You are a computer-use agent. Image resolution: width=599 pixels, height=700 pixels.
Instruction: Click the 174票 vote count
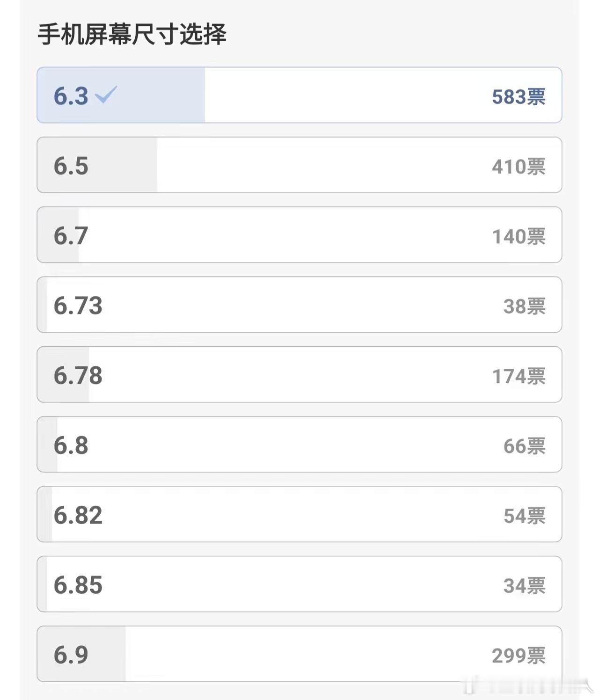[x=518, y=376]
